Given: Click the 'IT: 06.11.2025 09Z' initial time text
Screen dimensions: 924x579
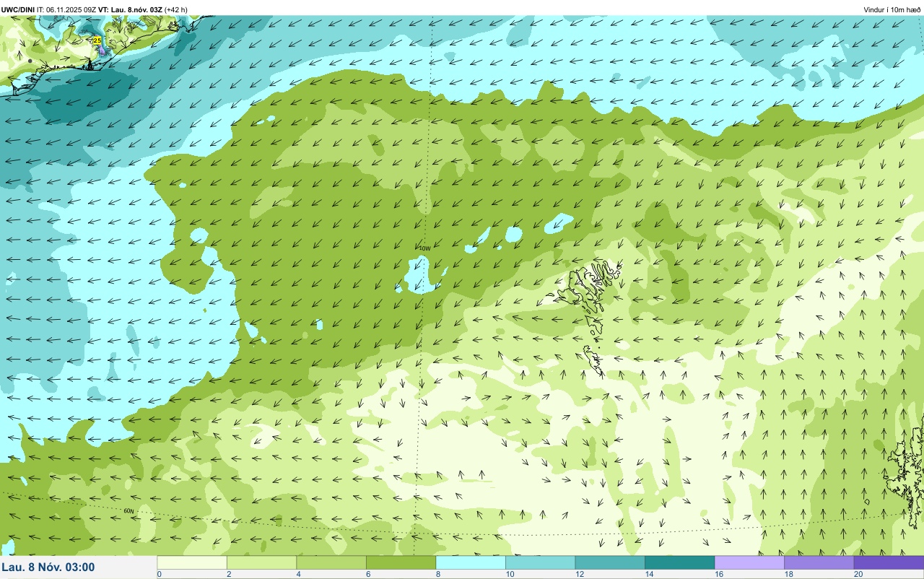Looking at the screenshot, I should tap(66, 9).
